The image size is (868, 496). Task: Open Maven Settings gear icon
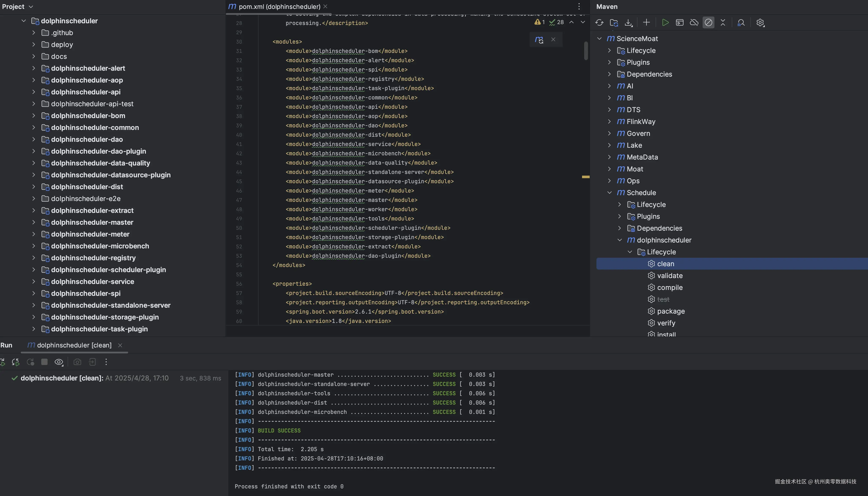[x=760, y=22]
